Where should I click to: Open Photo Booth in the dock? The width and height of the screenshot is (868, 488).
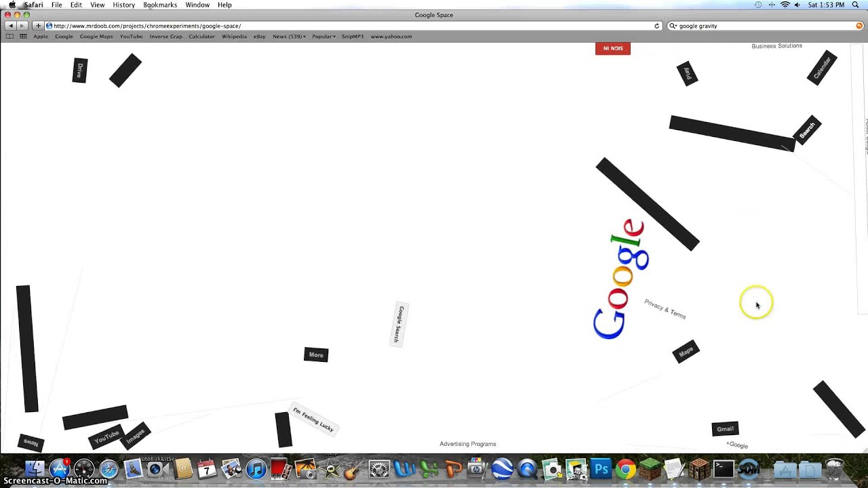(x=281, y=468)
